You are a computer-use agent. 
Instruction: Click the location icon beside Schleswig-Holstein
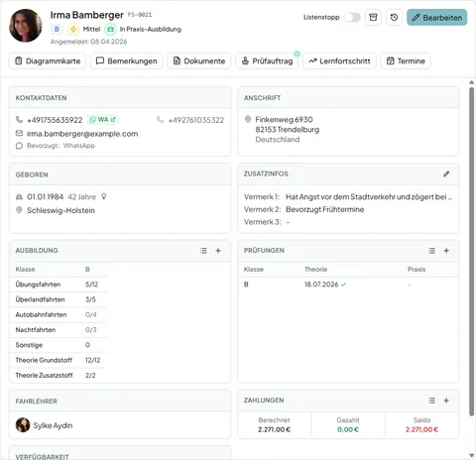[19, 210]
